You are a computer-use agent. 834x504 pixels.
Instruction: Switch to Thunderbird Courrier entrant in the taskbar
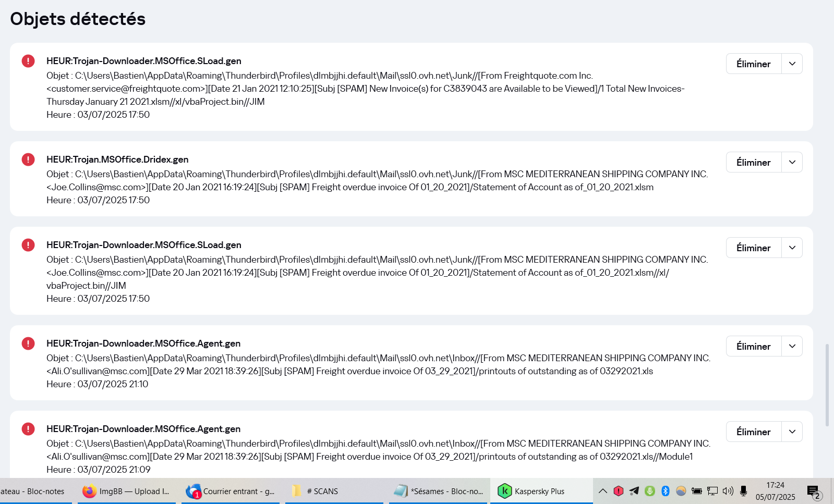click(231, 491)
